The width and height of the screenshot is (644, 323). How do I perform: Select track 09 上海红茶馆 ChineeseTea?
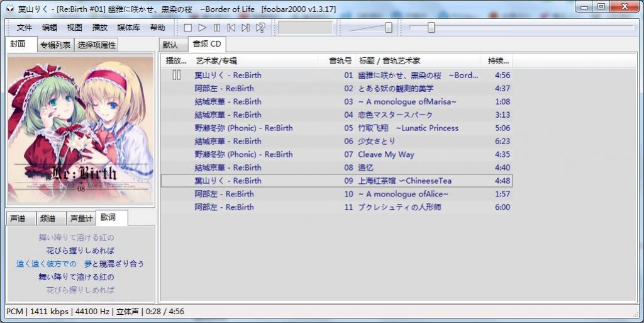click(336, 181)
